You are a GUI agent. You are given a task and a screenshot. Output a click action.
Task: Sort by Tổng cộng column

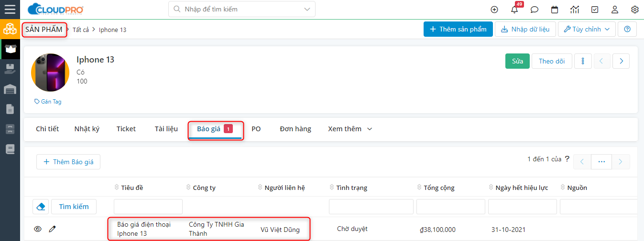436,188
